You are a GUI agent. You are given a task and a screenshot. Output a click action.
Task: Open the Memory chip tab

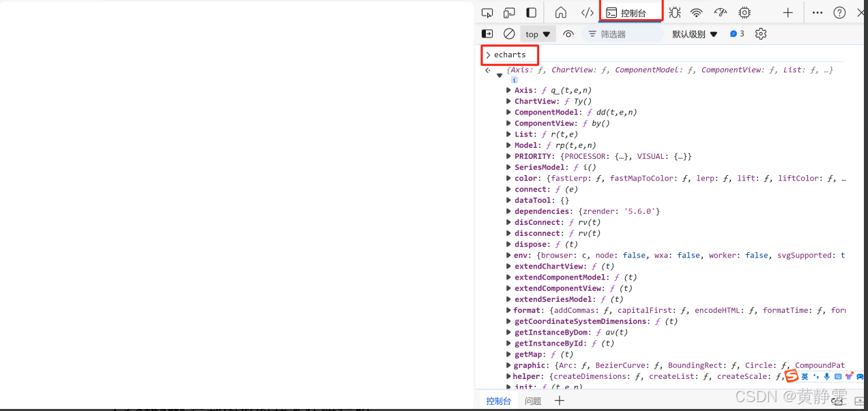click(744, 12)
